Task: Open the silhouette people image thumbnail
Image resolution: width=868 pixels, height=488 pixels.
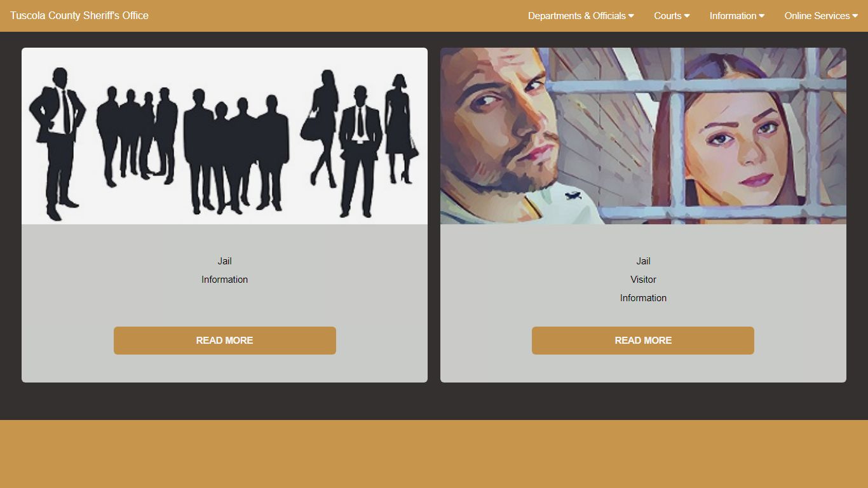Action: point(225,136)
